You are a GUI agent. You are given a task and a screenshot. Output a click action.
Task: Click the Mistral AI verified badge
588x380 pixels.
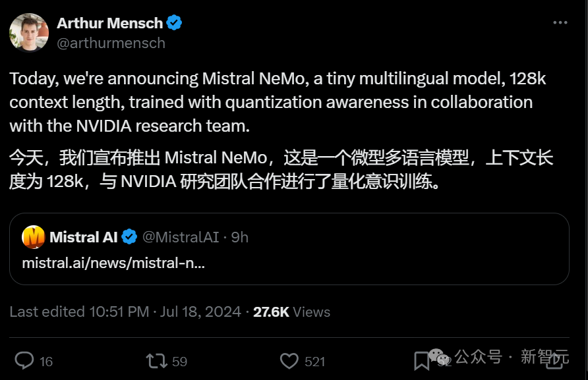[x=130, y=237]
